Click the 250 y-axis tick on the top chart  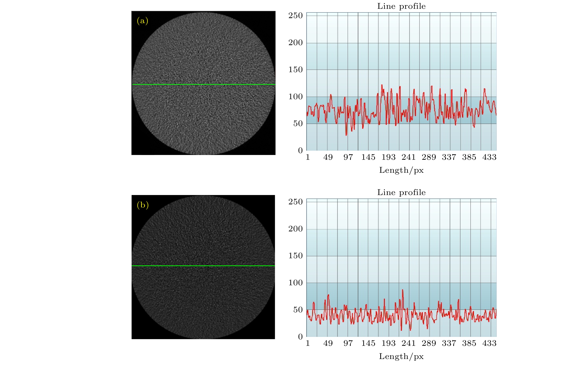point(295,16)
